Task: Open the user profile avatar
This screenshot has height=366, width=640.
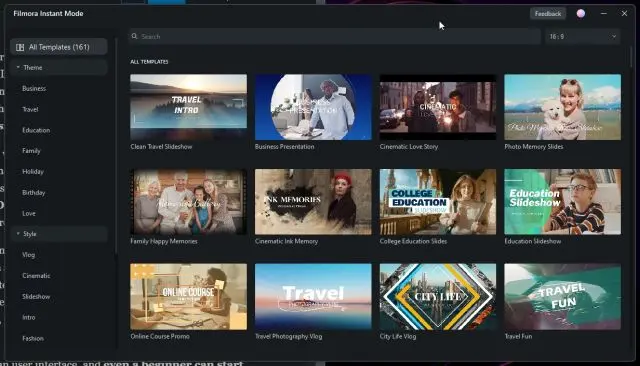Action: click(580, 13)
